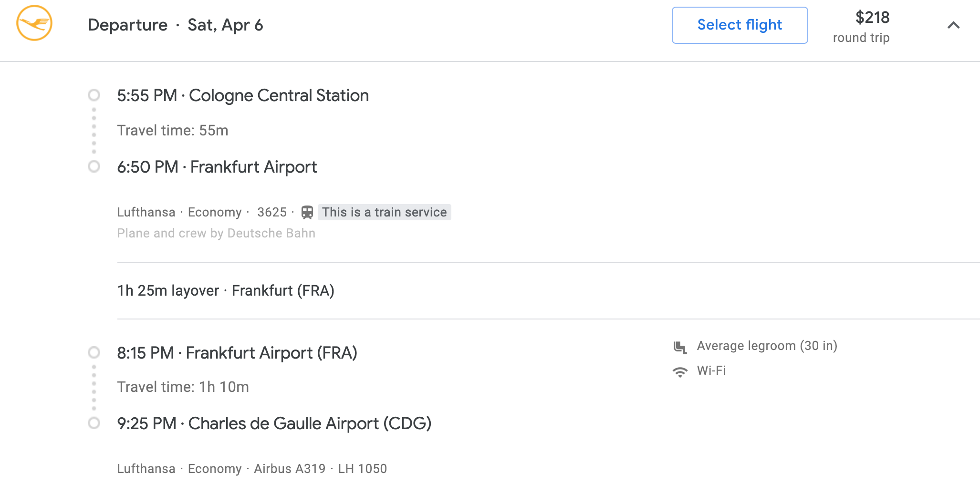980x494 pixels.
Task: Click the legroom indicator icon
Action: tap(679, 347)
